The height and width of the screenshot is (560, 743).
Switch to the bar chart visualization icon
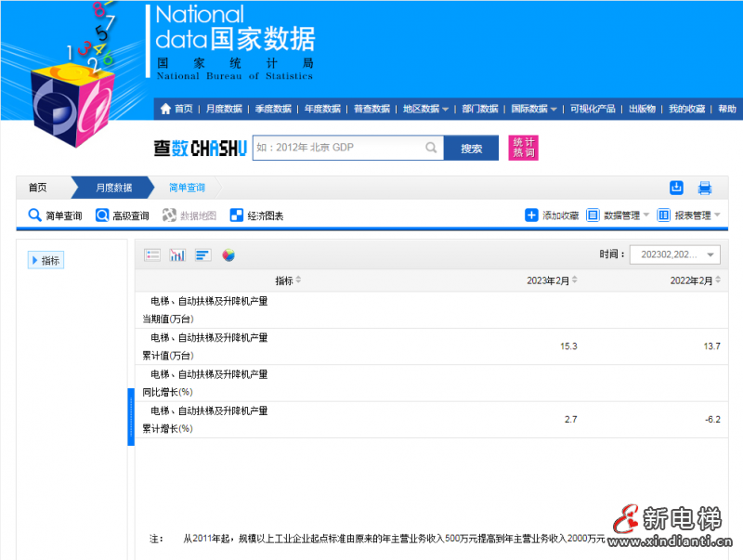click(x=202, y=254)
